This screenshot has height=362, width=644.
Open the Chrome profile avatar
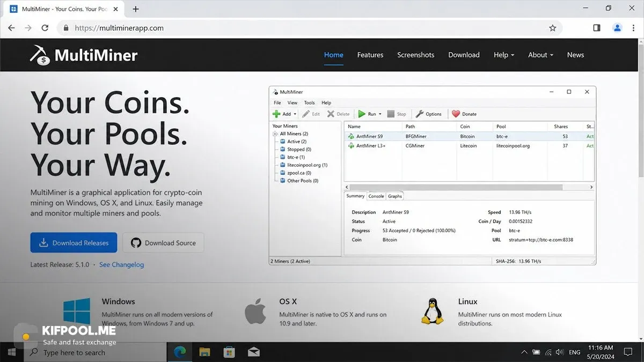[x=617, y=28]
